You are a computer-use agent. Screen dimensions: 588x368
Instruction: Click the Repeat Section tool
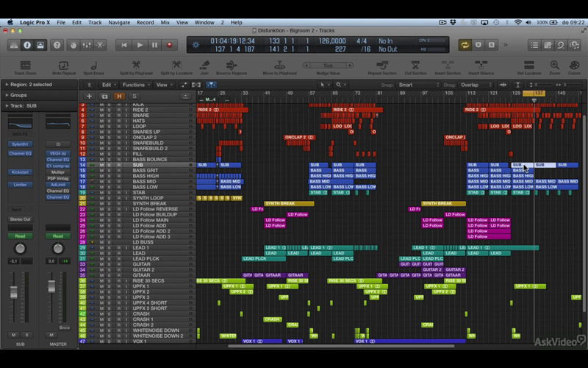click(x=382, y=68)
